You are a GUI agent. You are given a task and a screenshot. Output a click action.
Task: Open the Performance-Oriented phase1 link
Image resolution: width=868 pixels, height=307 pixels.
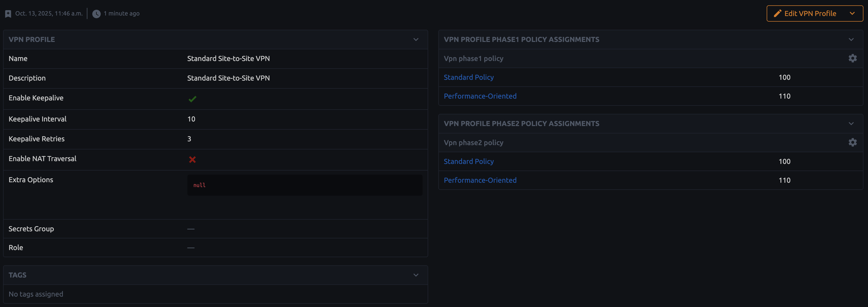[x=480, y=96]
